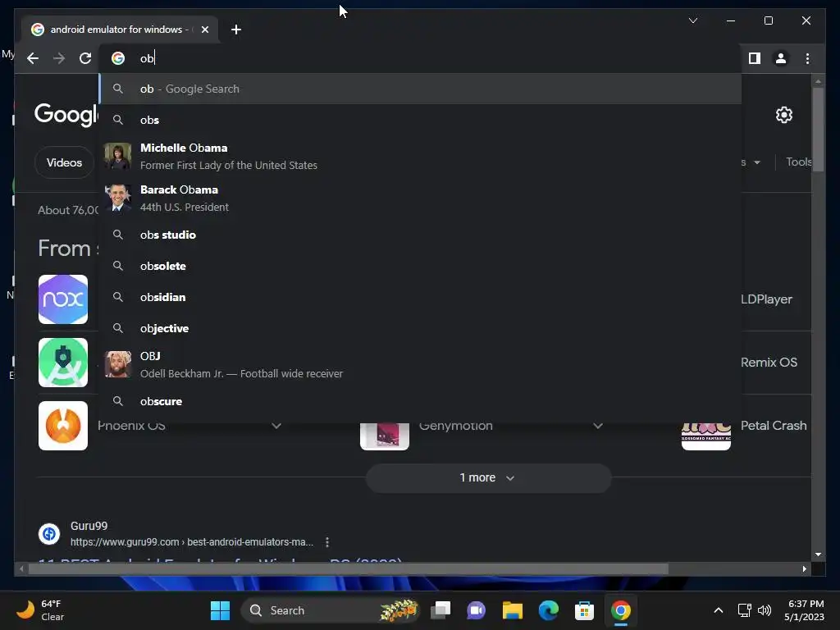Click the Android Studio icon

point(63,363)
